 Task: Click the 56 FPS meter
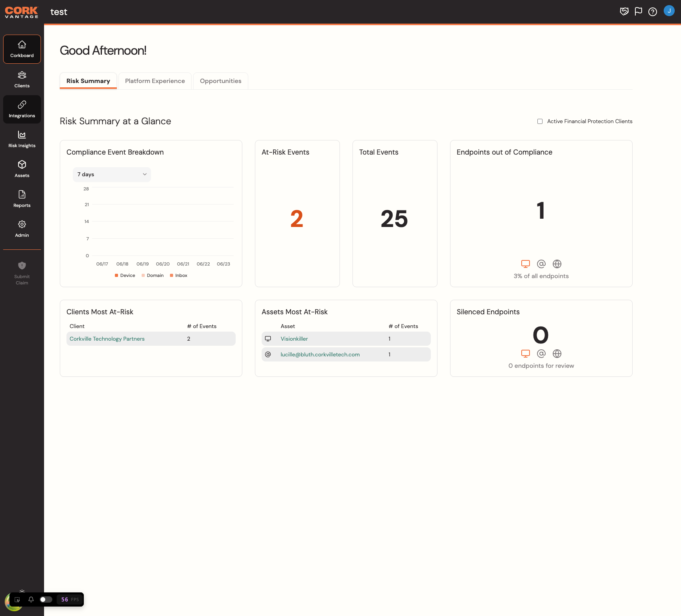click(70, 599)
